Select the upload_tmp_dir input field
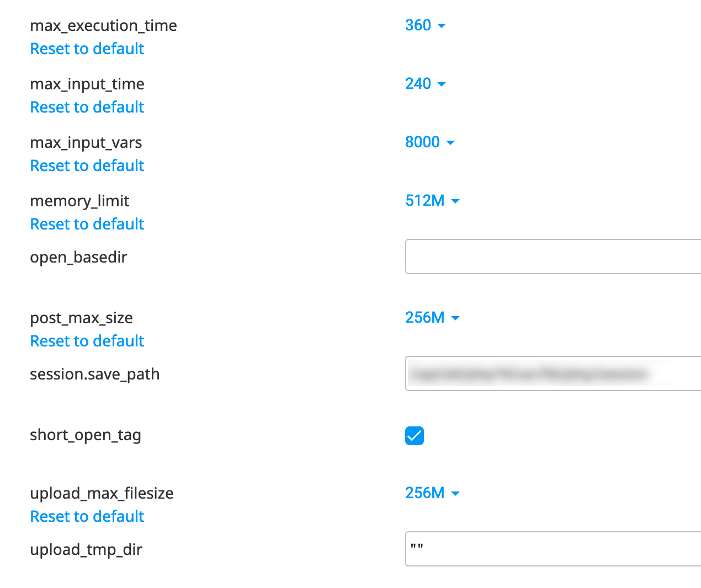 click(553, 549)
